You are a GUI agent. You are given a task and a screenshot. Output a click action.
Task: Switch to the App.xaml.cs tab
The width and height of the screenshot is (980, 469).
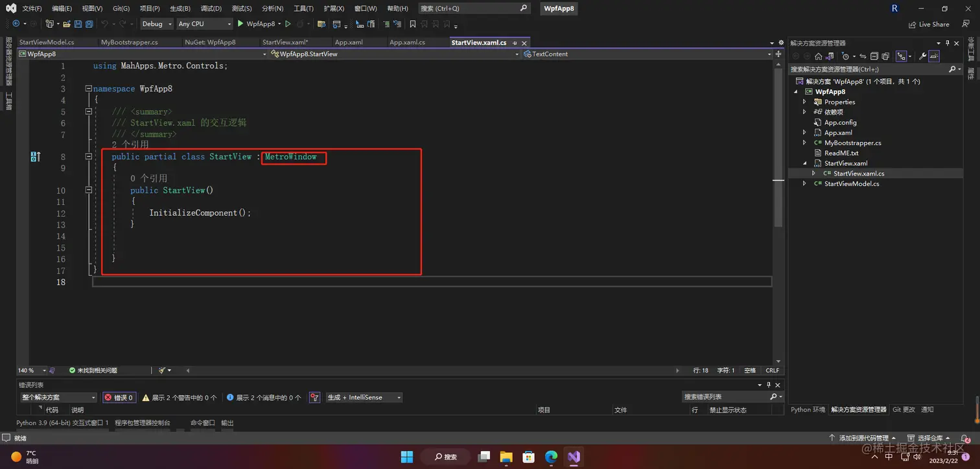(407, 42)
